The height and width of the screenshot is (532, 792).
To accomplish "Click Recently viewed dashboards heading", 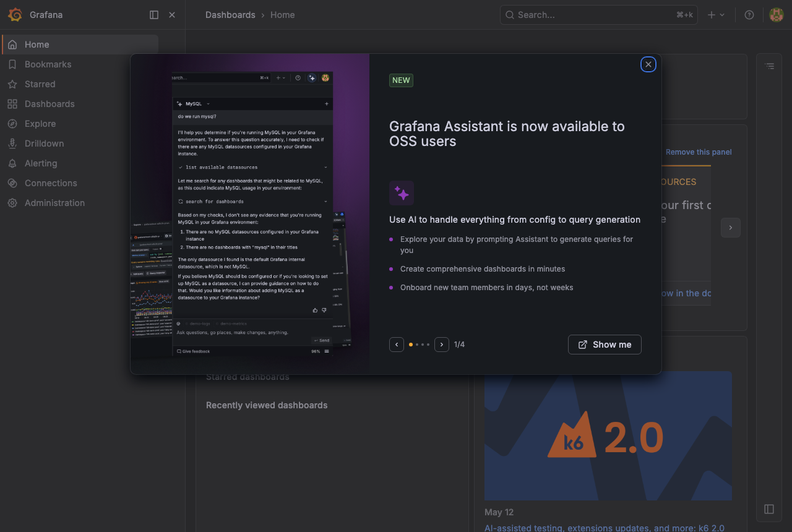I will click(267, 405).
